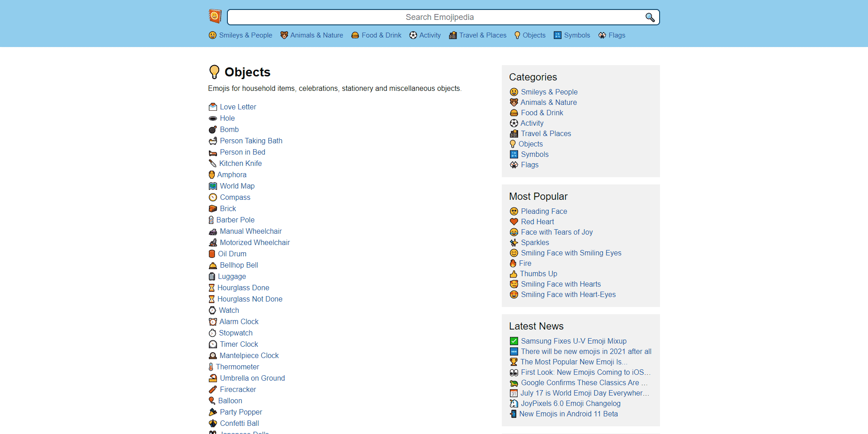868x434 pixels.
Task: Open the Motorized Wheelchair emoji link
Action: pos(255,243)
